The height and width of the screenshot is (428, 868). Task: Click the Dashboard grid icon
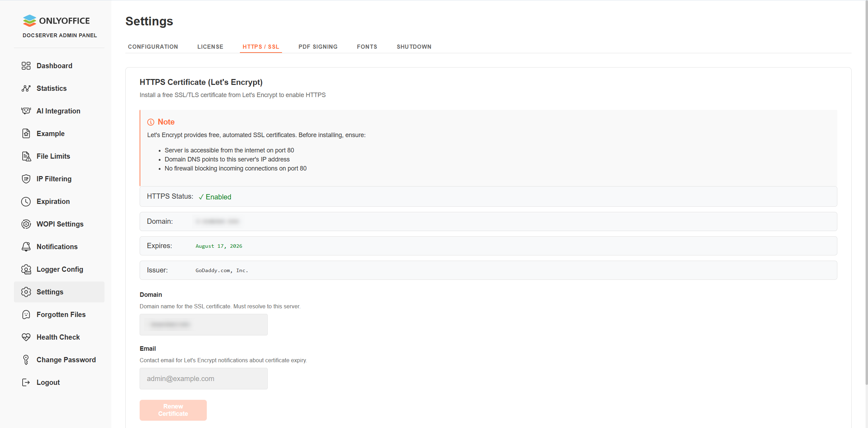click(26, 66)
